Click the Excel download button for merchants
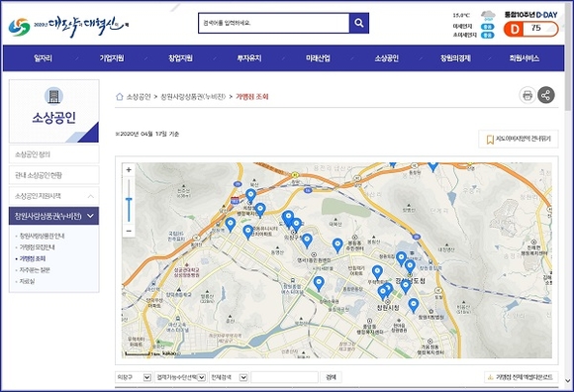The image size is (574, 392). [x=522, y=377]
